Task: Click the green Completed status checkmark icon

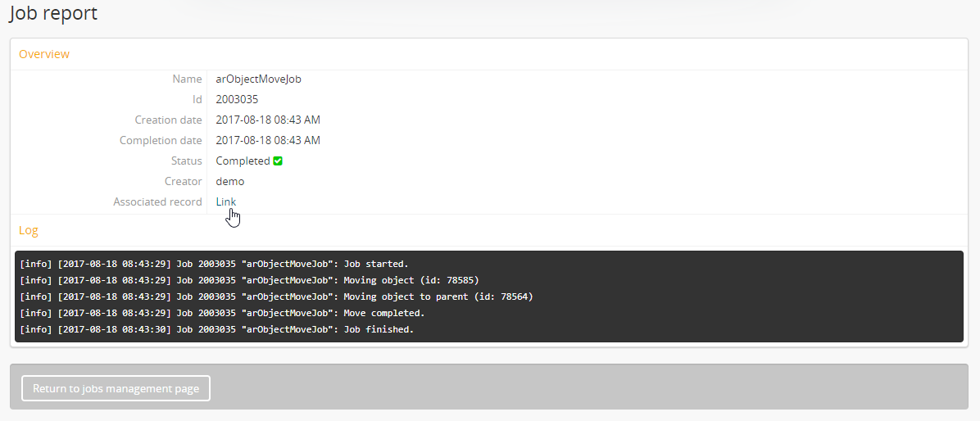Action: (278, 161)
